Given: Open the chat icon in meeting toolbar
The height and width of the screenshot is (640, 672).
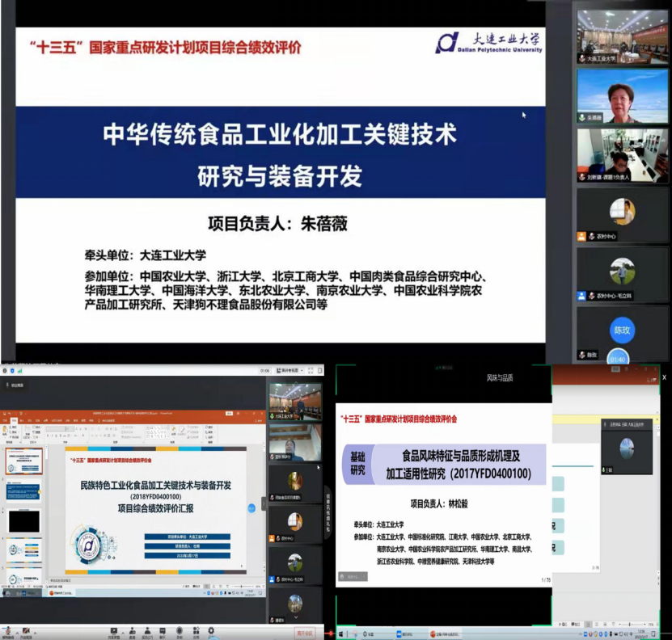Looking at the screenshot, I should pos(163,633).
